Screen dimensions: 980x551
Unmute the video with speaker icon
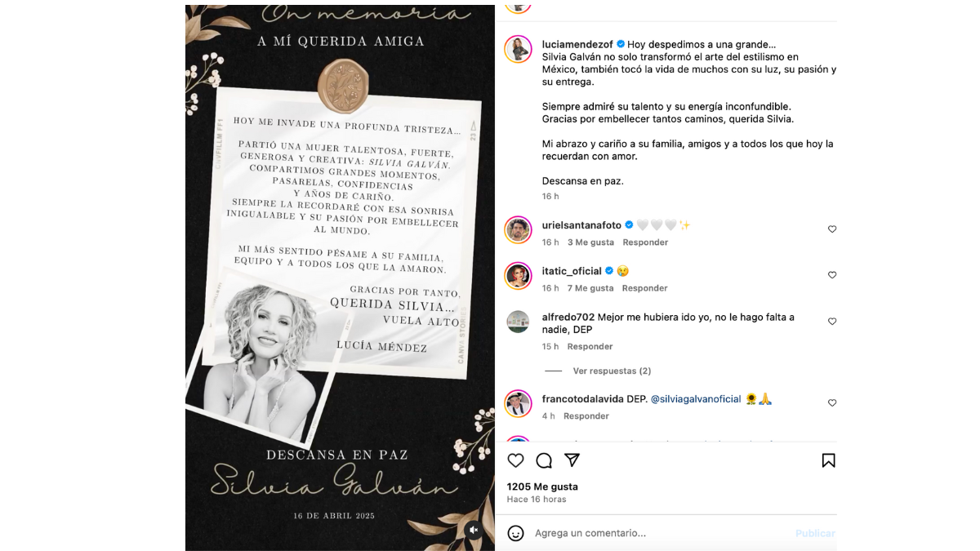point(474,530)
